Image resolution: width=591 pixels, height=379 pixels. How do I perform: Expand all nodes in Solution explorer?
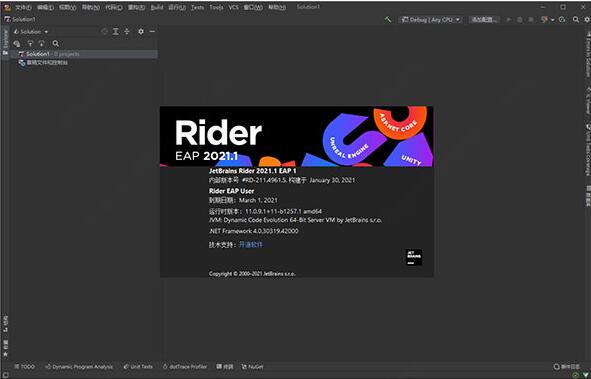click(x=116, y=32)
